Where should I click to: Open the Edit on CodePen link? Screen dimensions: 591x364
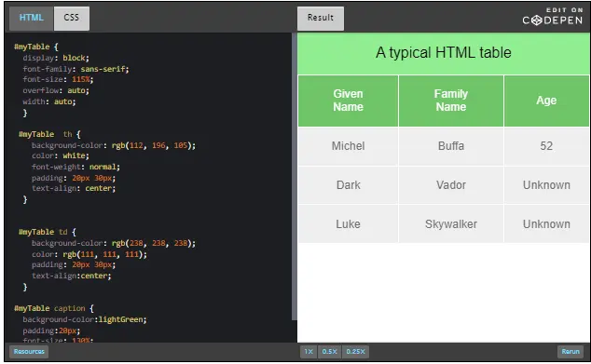(x=553, y=17)
